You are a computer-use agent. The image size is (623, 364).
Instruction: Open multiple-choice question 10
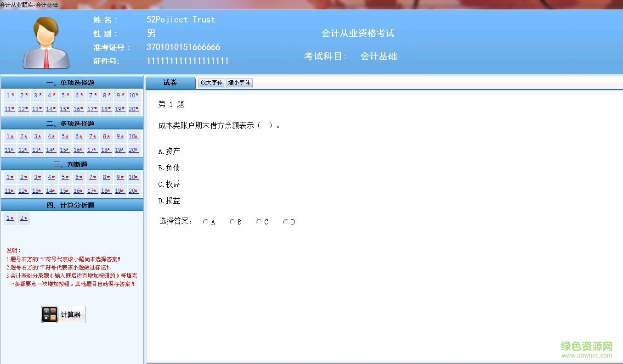133,136
